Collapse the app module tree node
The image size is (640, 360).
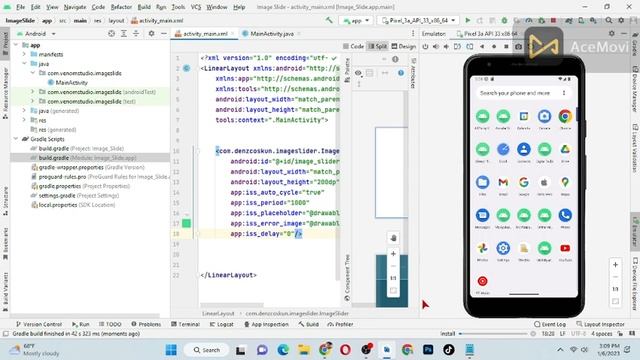(x=16, y=45)
